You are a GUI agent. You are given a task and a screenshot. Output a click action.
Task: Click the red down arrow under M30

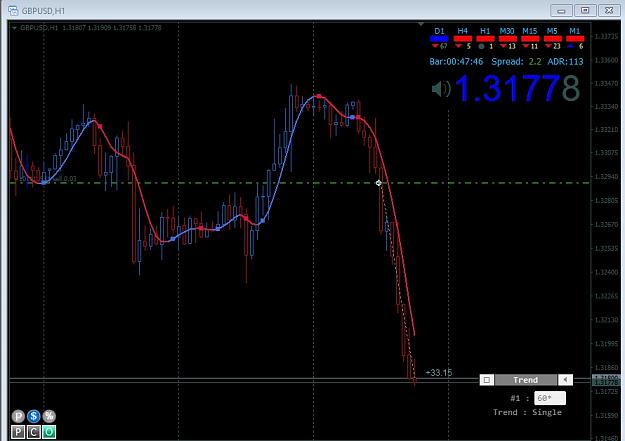click(x=503, y=46)
